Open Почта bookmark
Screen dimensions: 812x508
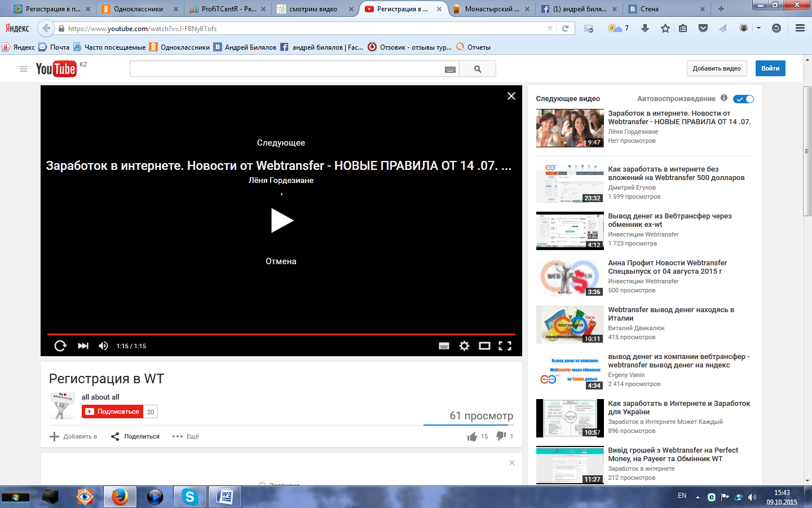[x=54, y=47]
